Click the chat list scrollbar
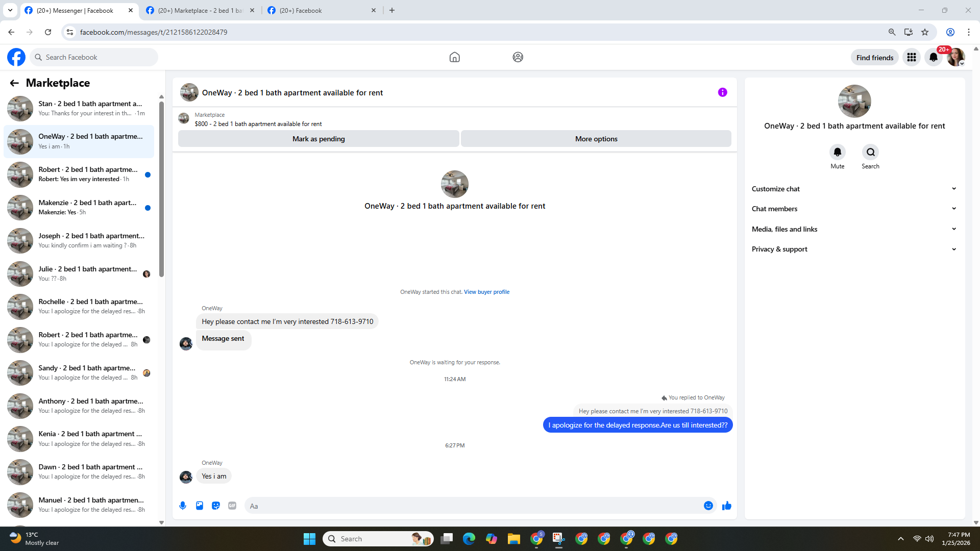980x551 pixels. pos(161,189)
